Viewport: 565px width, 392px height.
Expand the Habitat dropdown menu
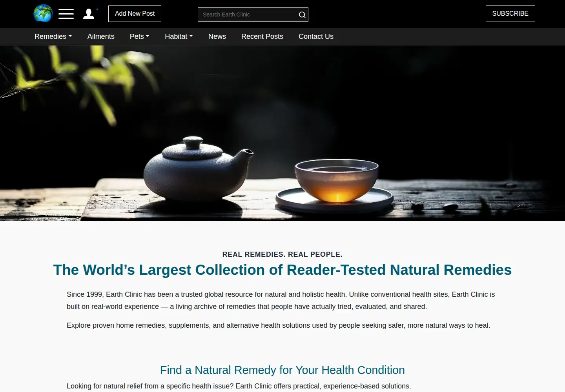179,36
